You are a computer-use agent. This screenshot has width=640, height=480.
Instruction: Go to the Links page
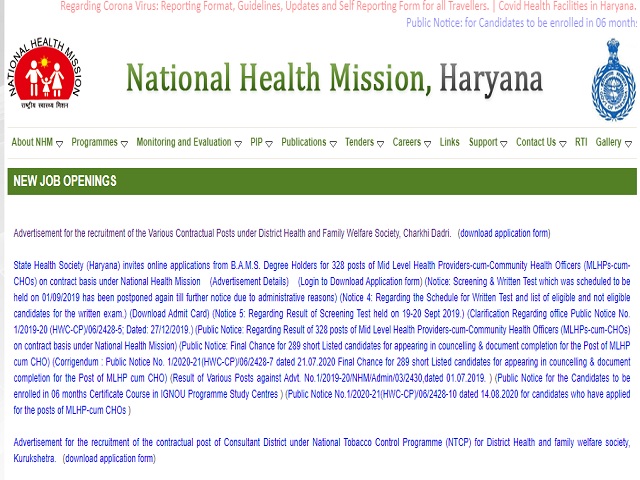[450, 143]
